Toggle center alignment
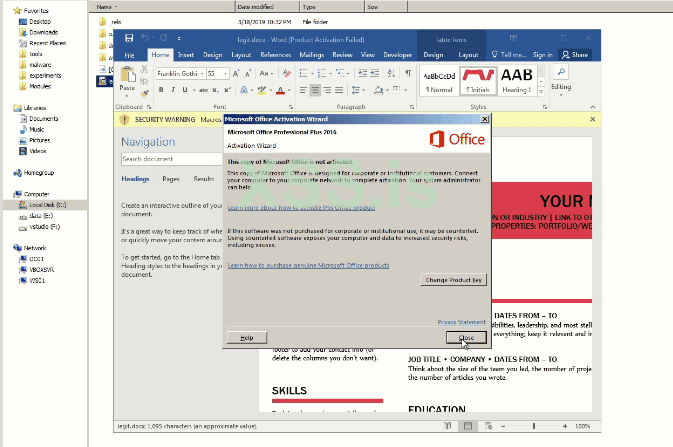 coord(315,90)
